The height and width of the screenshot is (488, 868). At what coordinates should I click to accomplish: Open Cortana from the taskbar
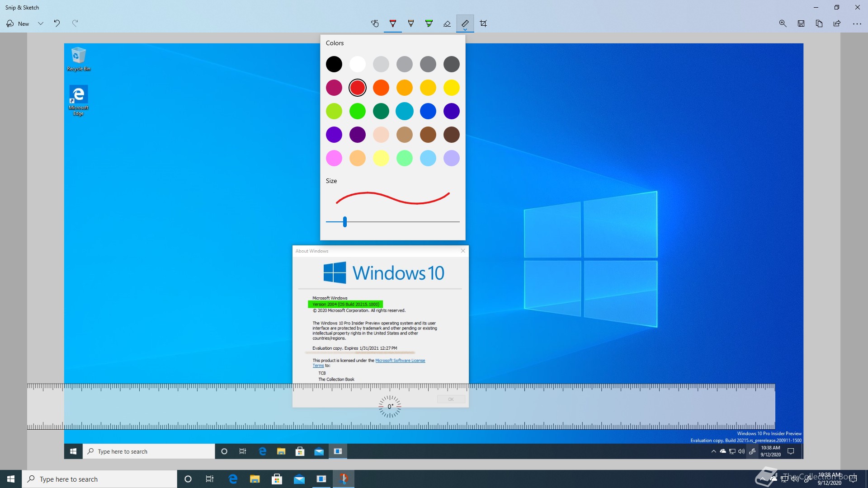188,479
